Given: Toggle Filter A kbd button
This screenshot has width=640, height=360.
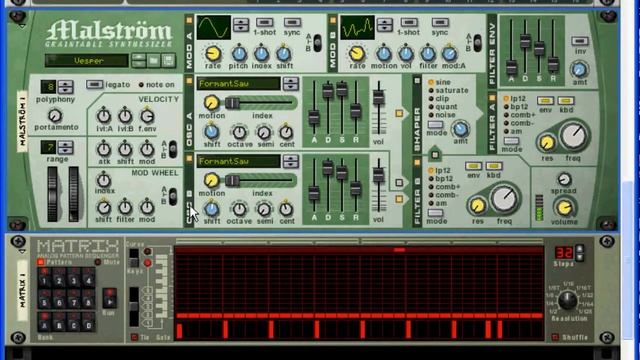Looking at the screenshot, I should (x=566, y=100).
